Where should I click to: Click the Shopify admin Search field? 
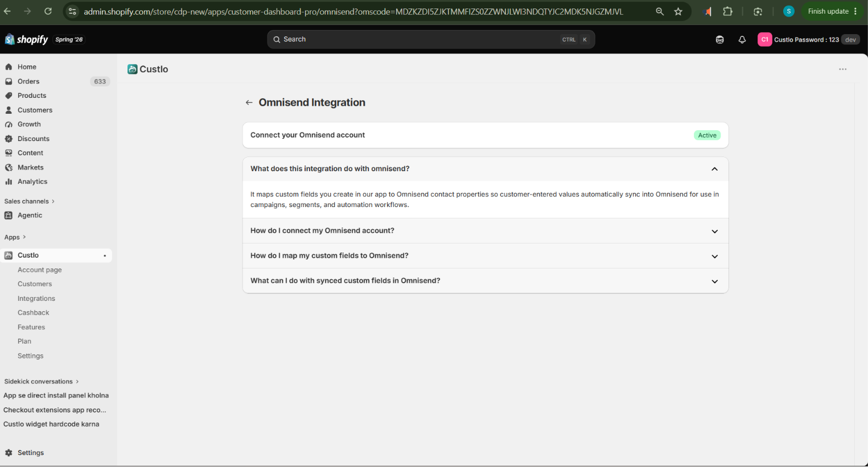click(431, 40)
